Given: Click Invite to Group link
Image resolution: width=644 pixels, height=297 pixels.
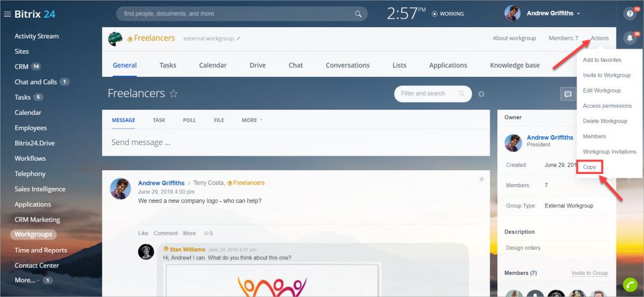Looking at the screenshot, I should (x=589, y=273).
